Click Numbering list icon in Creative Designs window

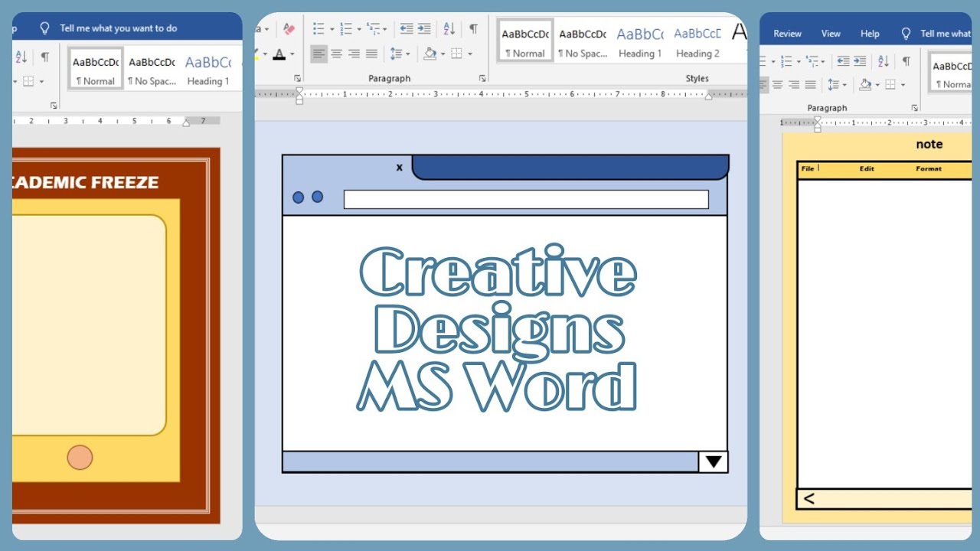point(346,29)
